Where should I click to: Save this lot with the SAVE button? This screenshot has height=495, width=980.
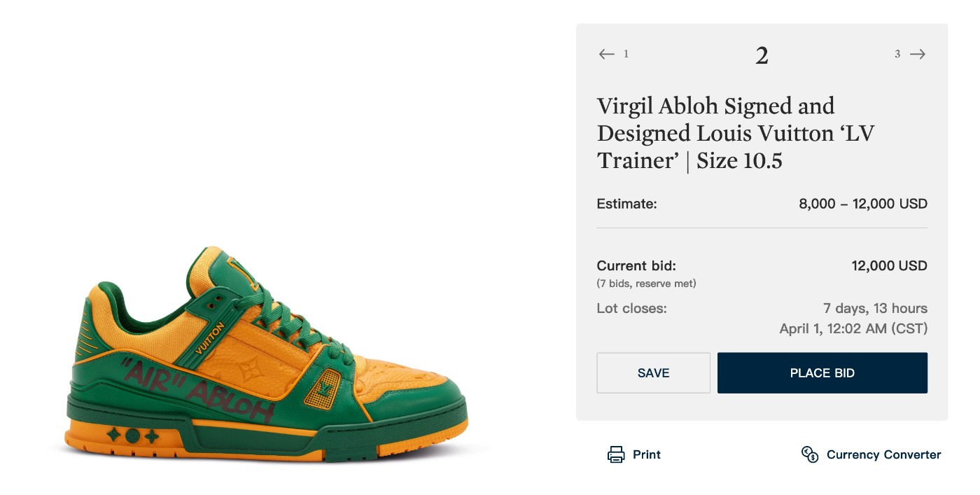click(653, 372)
